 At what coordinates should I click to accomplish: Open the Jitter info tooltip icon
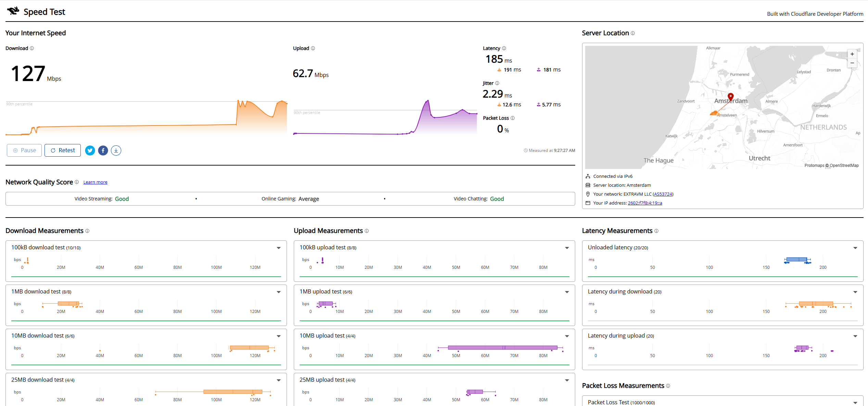(497, 83)
